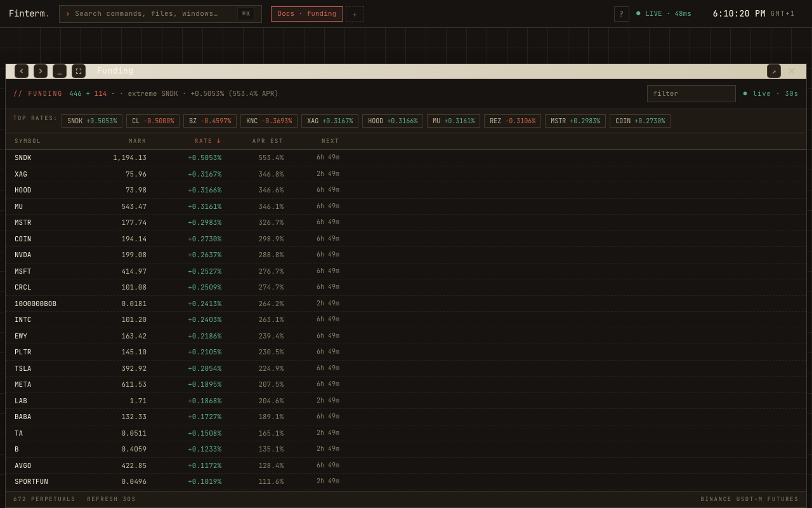This screenshot has height=508, width=812.
Task: Open the 1000000BOB row
Action: point(406,304)
